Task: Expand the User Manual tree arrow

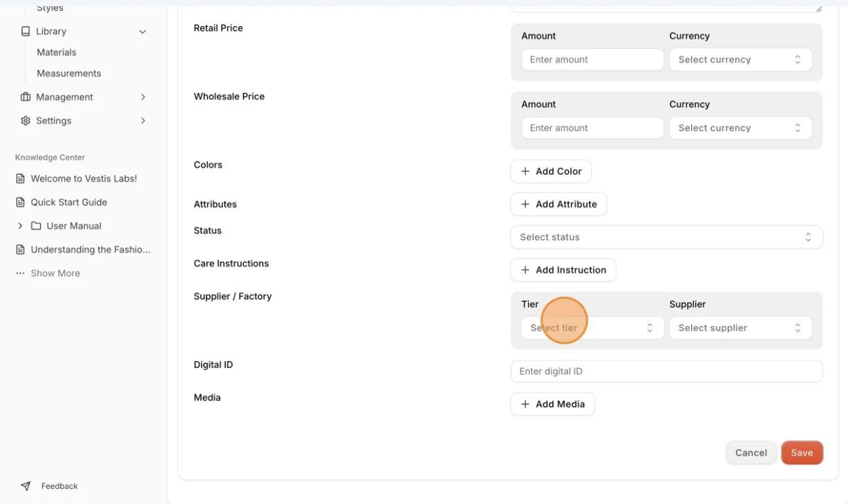Action: (x=20, y=226)
